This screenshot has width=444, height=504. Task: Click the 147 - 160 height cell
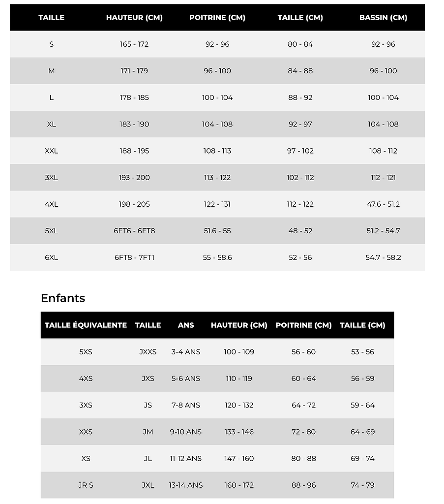coord(239,459)
